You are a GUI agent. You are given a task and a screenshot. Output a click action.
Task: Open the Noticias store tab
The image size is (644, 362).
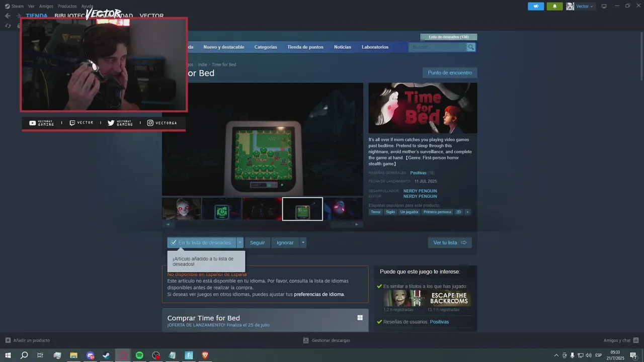[x=343, y=47]
